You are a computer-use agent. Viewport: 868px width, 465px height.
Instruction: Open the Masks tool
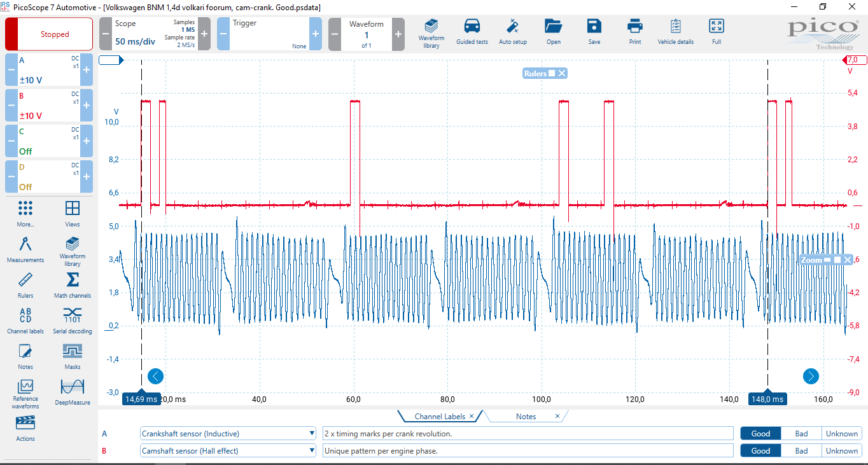coord(73,356)
